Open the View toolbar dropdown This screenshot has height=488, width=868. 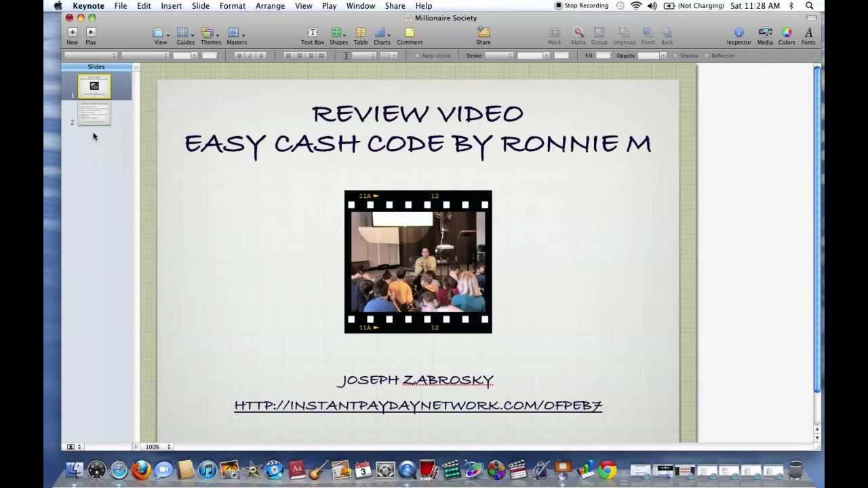161,36
